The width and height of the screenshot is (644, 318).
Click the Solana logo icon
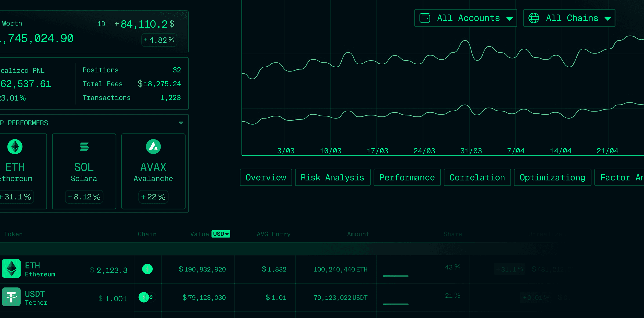84,147
